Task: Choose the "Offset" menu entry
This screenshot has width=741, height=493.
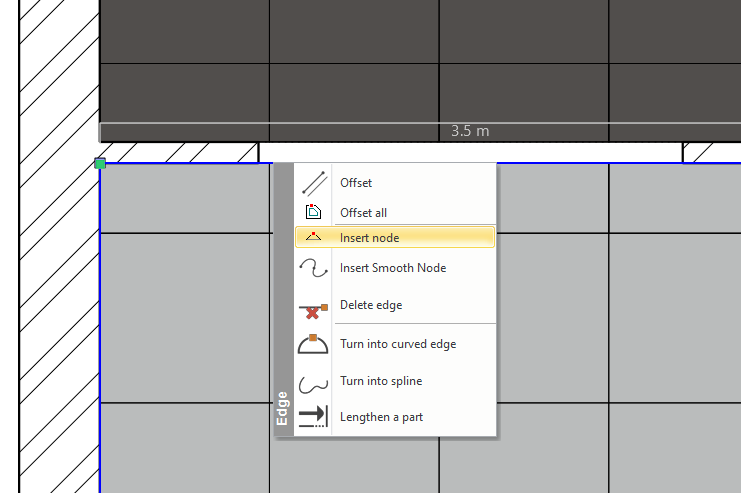Action: 356,183
